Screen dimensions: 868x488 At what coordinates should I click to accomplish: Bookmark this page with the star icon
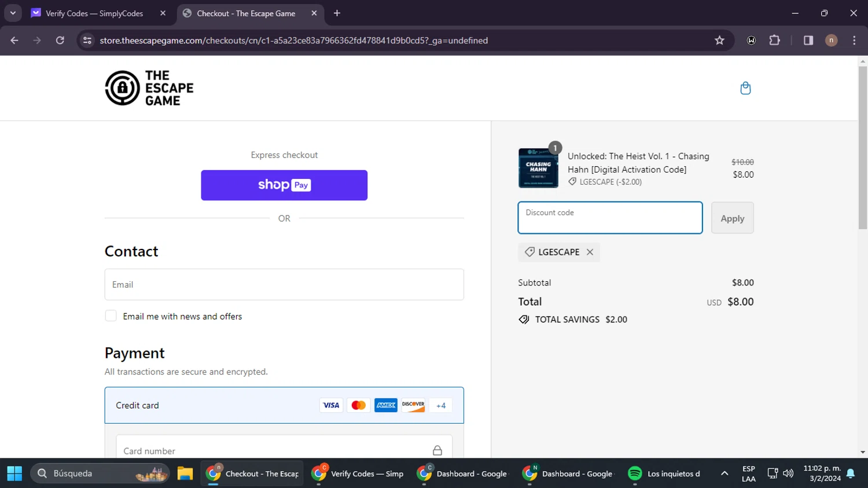tap(719, 41)
